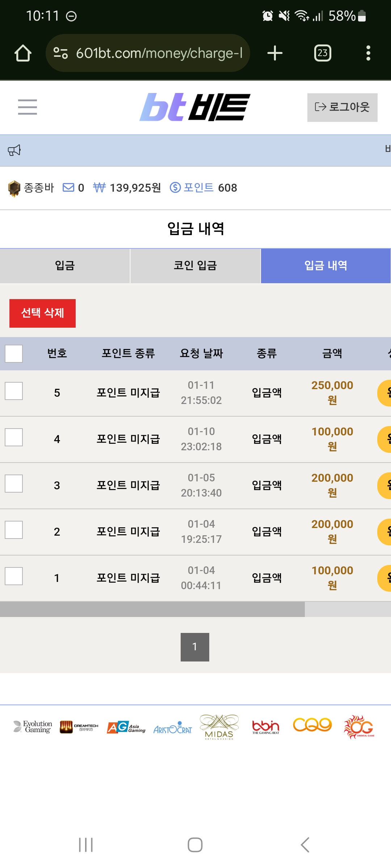
Task: Open the browser three-dot menu
Action: pos(368,53)
